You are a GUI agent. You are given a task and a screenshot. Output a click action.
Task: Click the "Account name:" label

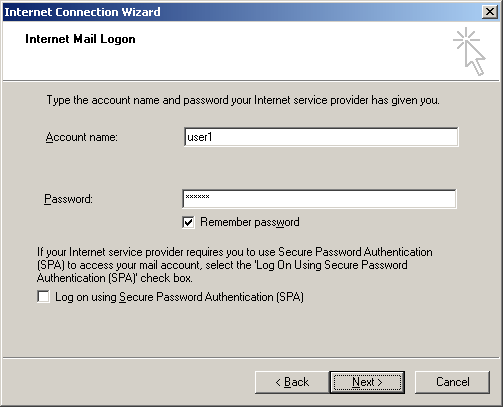click(82, 137)
